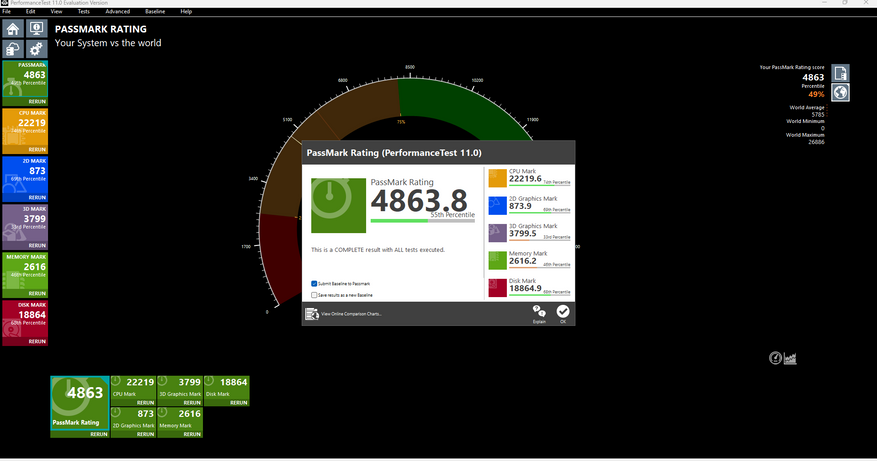Select the CPU MARK 22219 sidebar tile
Viewport: 877px width, 461px height.
point(25,128)
